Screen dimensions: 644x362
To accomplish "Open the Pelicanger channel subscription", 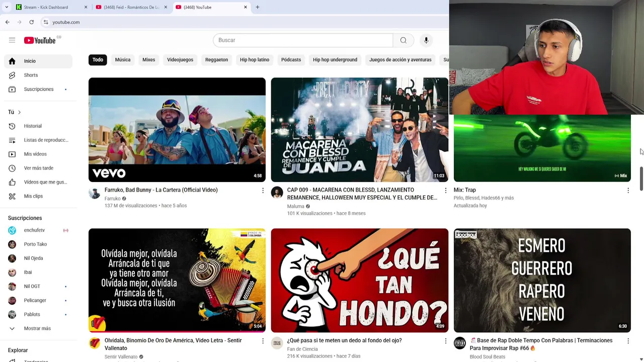I will [38, 301].
